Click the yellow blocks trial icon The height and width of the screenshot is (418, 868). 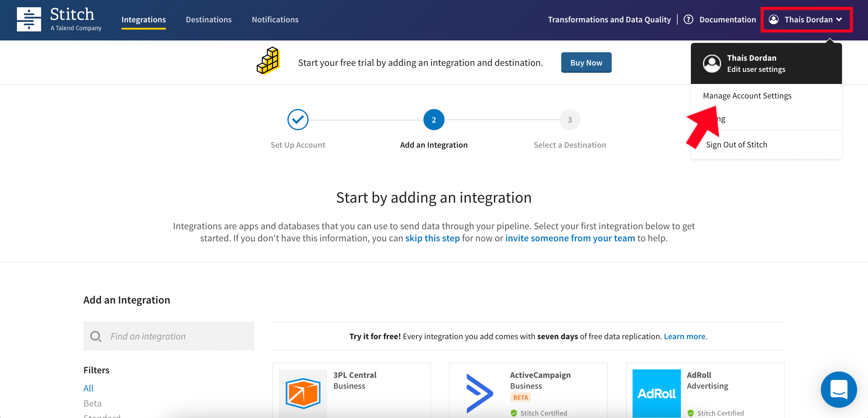pos(268,61)
